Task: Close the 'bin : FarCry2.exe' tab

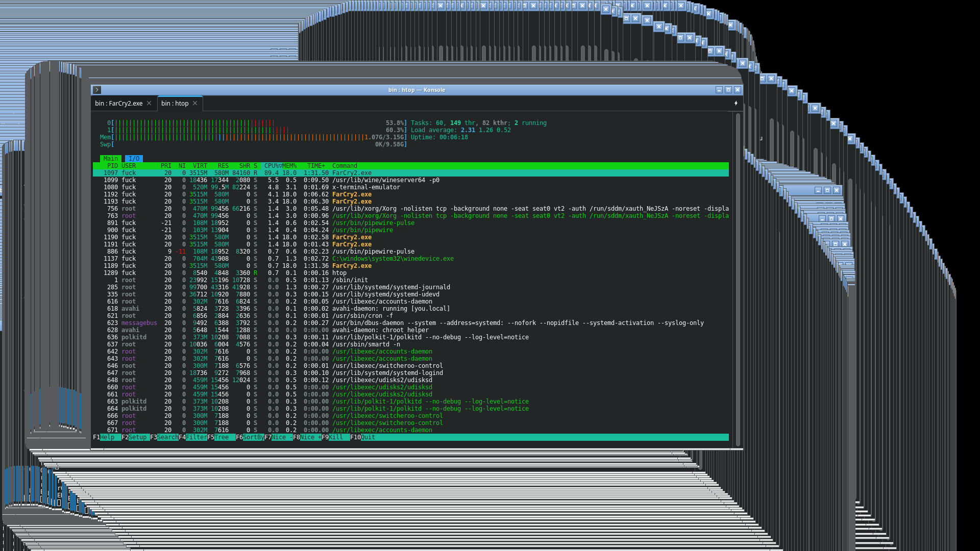Action: pos(149,103)
